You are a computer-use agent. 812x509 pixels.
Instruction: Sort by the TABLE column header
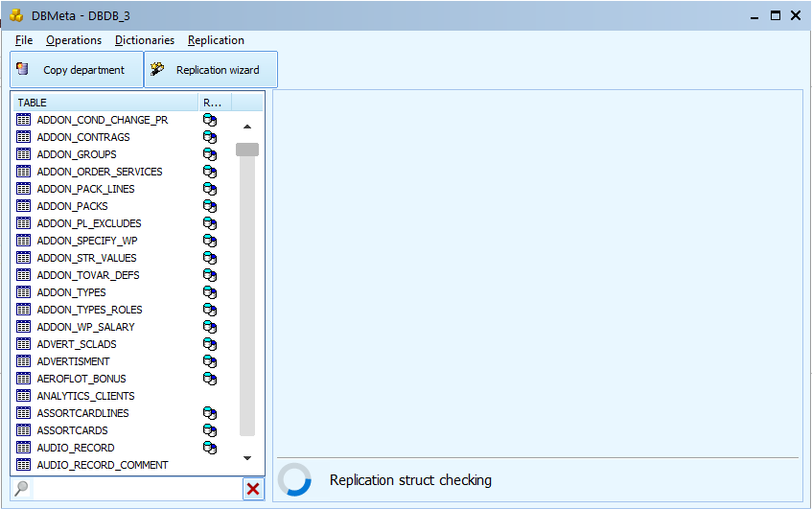pyautogui.click(x=105, y=103)
